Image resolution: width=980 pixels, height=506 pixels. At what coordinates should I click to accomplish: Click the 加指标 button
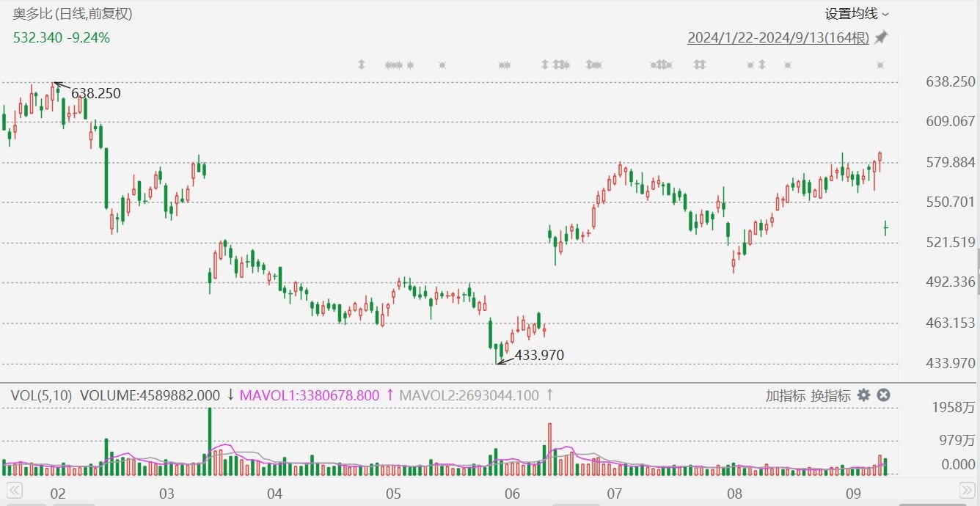[786, 395]
